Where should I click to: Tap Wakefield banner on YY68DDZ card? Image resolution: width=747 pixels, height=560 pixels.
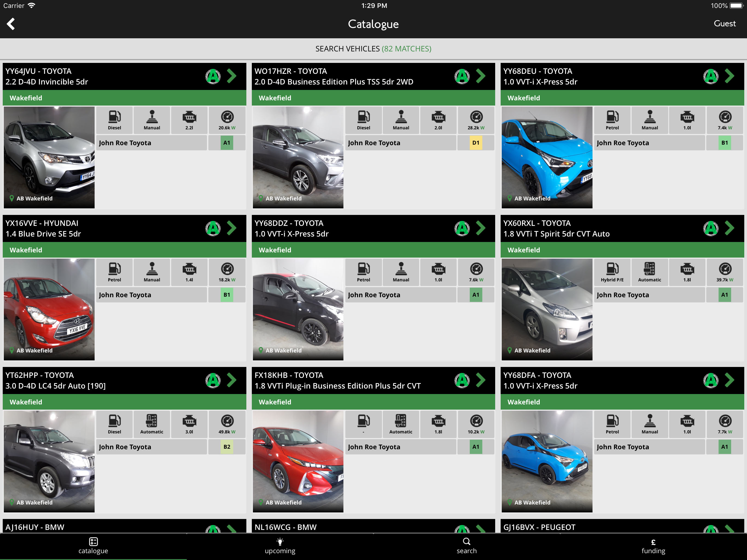tap(373, 250)
